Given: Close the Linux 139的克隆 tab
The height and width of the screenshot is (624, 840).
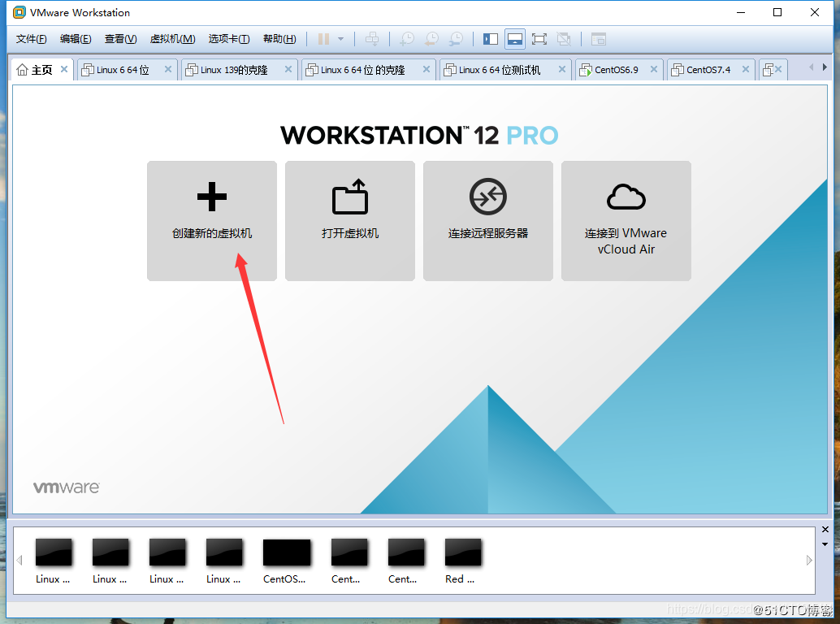Looking at the screenshot, I should 288,69.
